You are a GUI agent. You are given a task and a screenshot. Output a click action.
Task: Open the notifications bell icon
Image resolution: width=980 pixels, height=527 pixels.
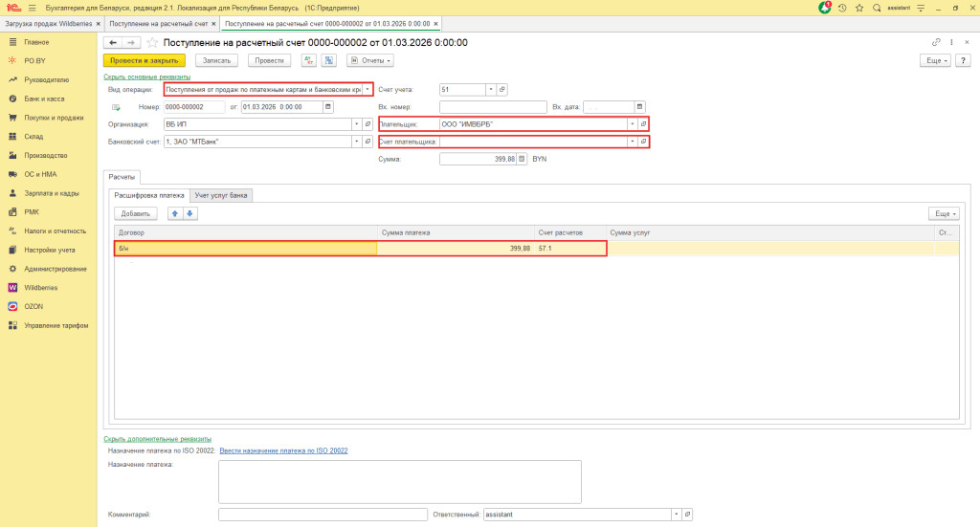825,7
